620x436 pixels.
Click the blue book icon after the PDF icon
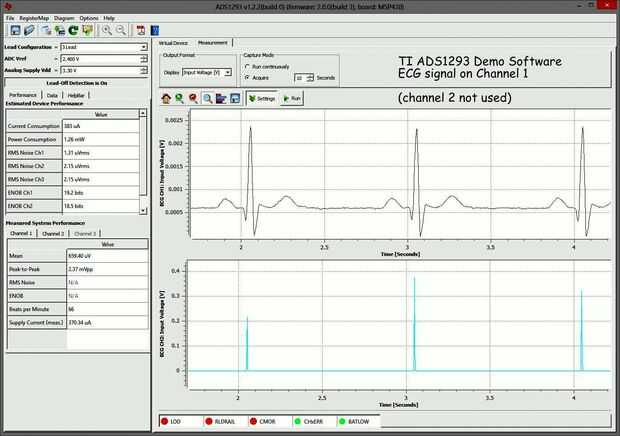[x=155, y=30]
